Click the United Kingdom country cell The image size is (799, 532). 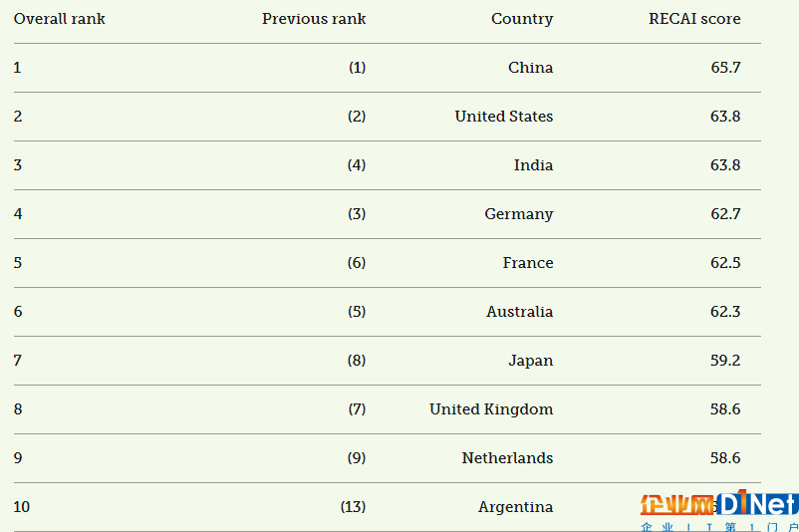(491, 409)
